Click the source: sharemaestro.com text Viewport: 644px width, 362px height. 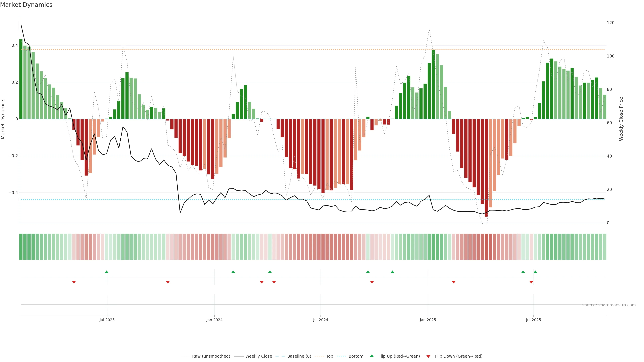[x=609, y=305]
